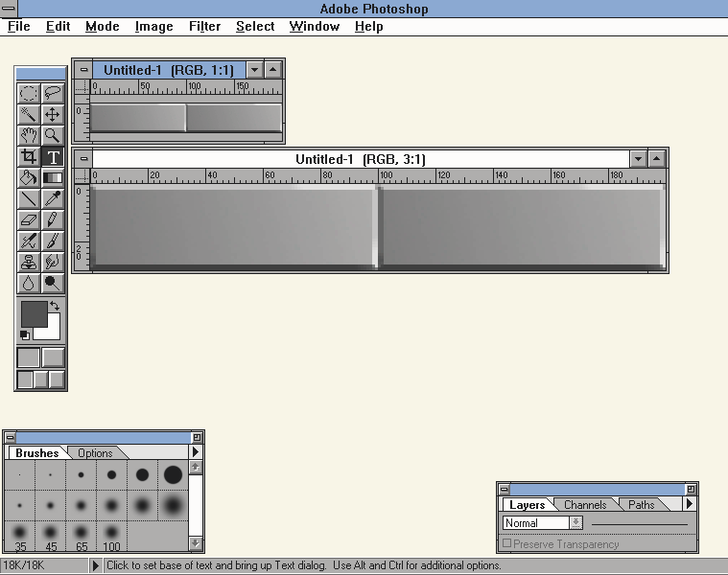
Task: Open Brushes palette control menu box
Action: 11,437
